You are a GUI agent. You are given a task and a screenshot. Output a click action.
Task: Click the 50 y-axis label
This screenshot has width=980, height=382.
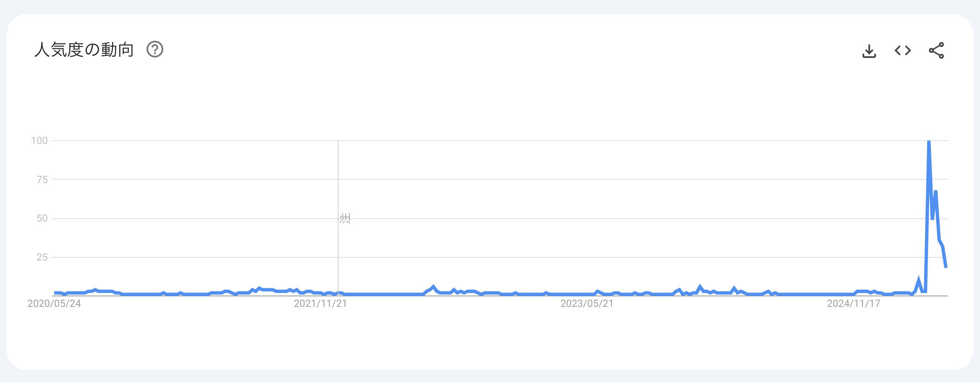(42, 218)
